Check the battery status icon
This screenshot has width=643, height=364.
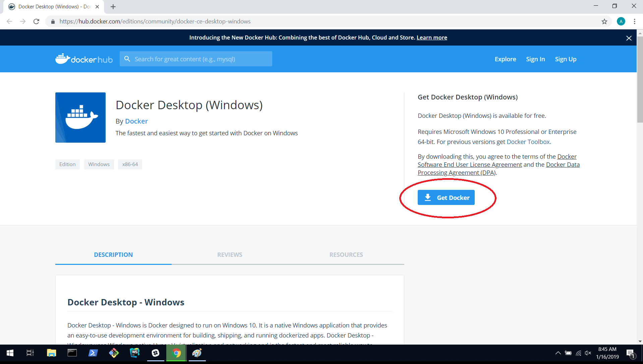(x=568, y=353)
